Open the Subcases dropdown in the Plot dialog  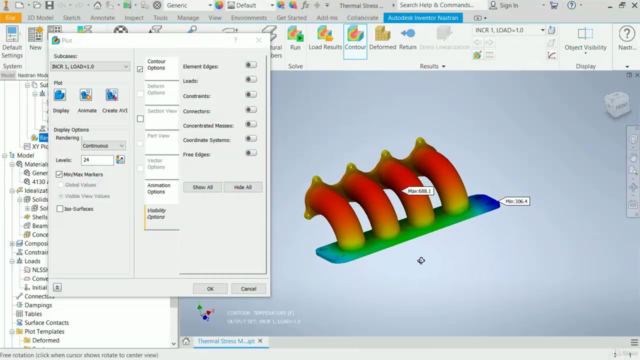coord(90,67)
